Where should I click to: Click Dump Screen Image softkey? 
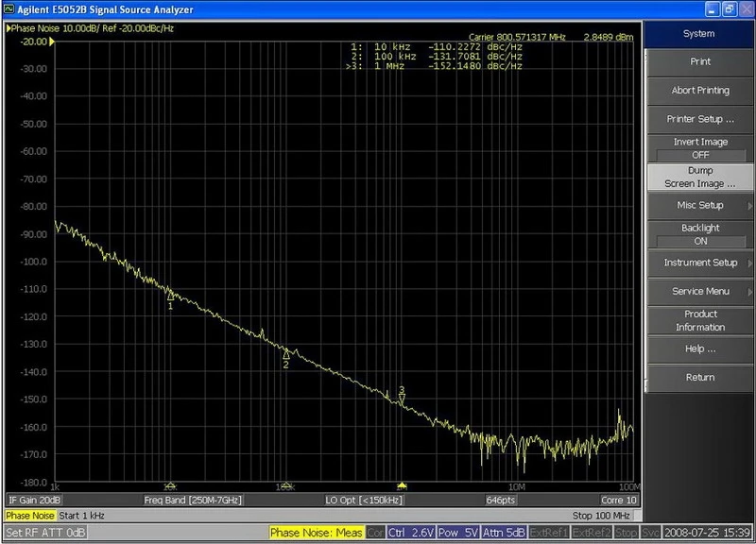(x=700, y=177)
